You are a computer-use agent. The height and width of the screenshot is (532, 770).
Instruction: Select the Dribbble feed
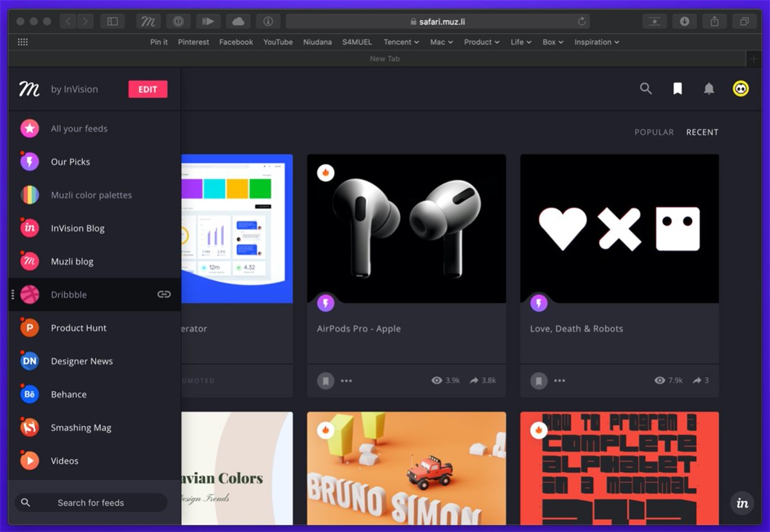tap(95, 295)
